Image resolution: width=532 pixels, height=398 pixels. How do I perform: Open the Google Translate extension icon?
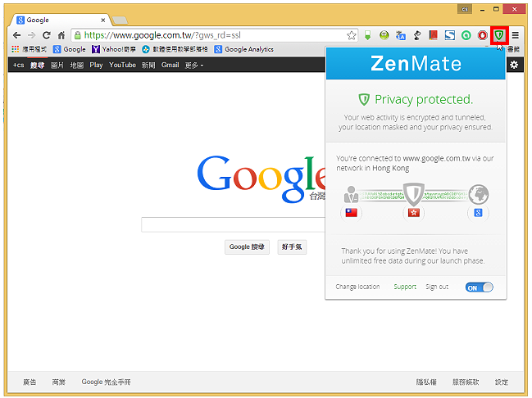(401, 35)
